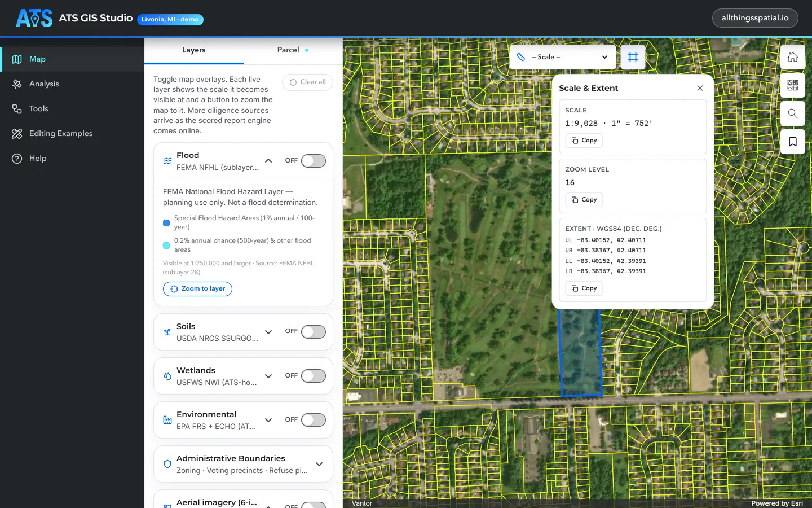Click the ATS logo icon
Image resolution: width=812 pixels, height=508 pixels.
pos(34,18)
